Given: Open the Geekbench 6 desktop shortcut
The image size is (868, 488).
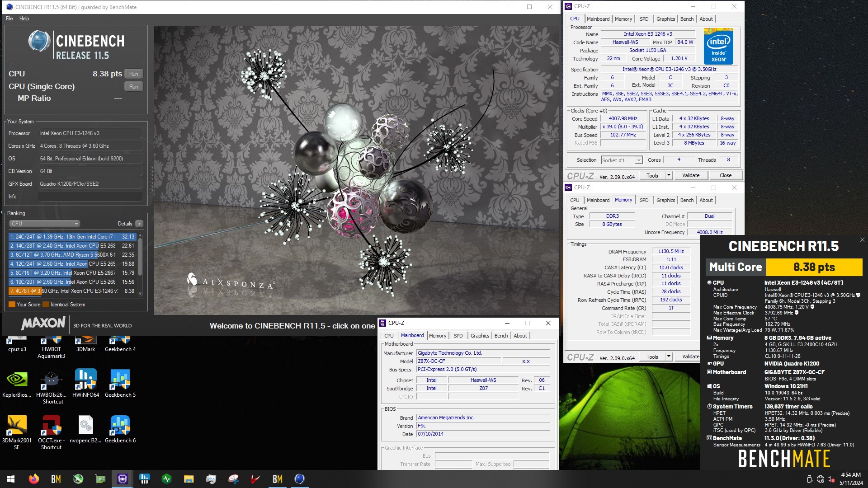Looking at the screenshot, I should [x=120, y=429].
